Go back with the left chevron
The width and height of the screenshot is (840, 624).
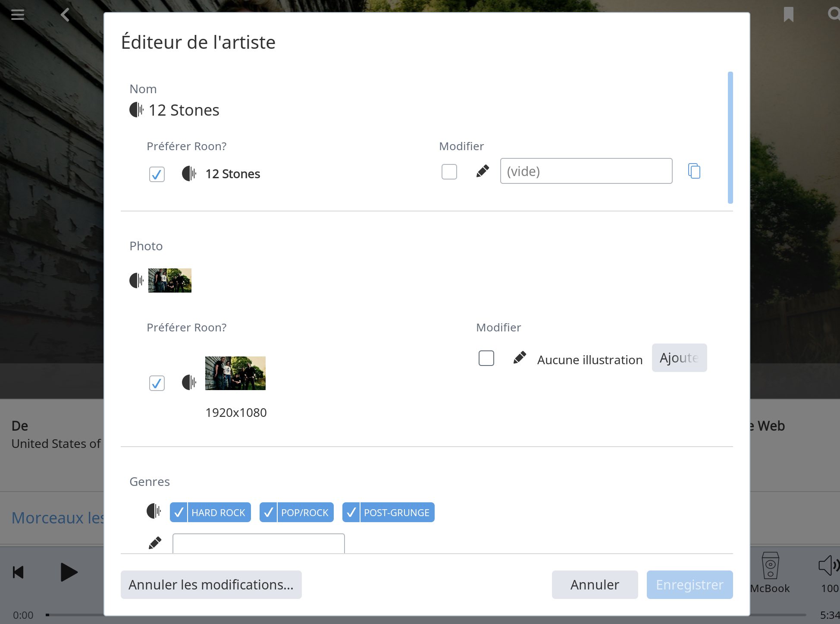click(65, 15)
